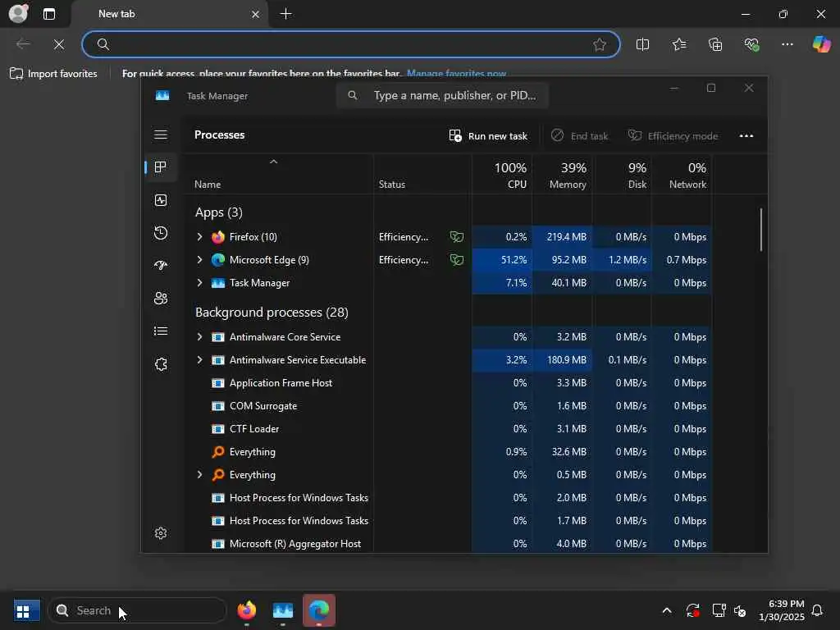Open Edge tab actions menu icon
The height and width of the screenshot is (630, 840).
(48, 14)
